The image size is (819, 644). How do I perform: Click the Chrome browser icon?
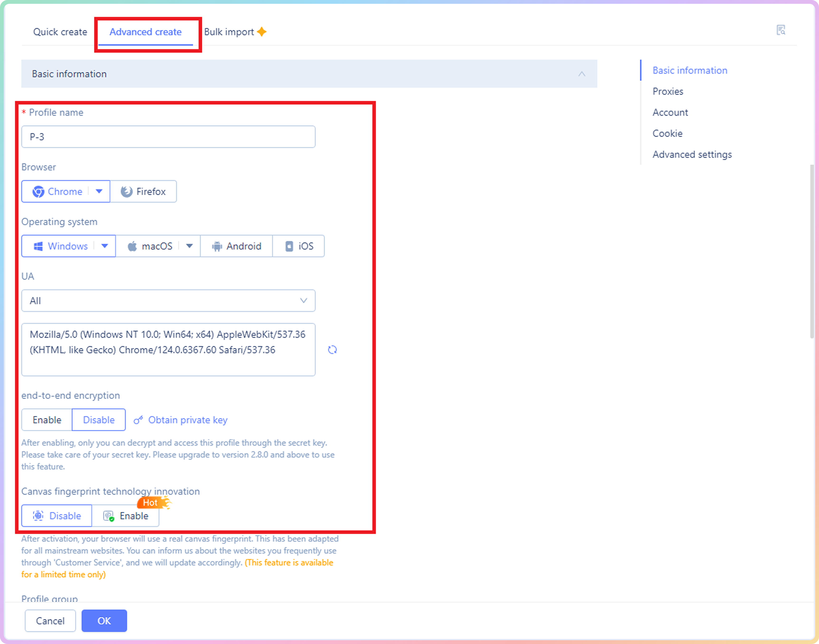38,192
